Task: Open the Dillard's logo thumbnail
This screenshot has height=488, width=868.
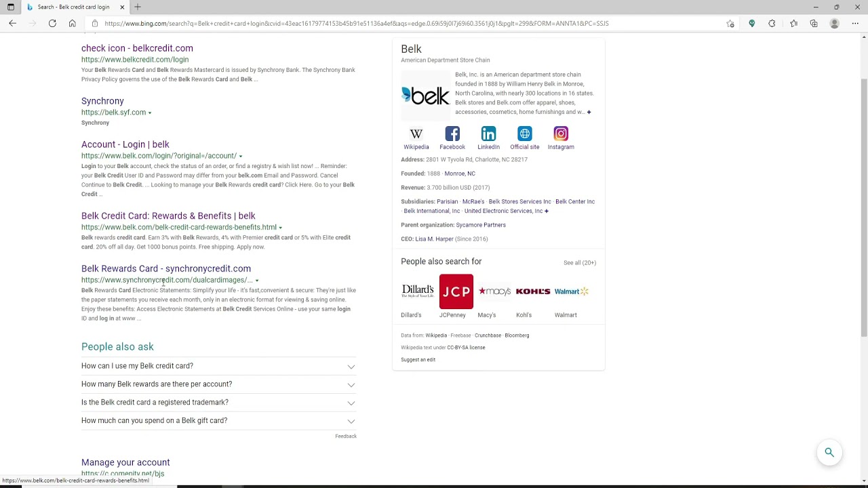Action: pos(418,291)
